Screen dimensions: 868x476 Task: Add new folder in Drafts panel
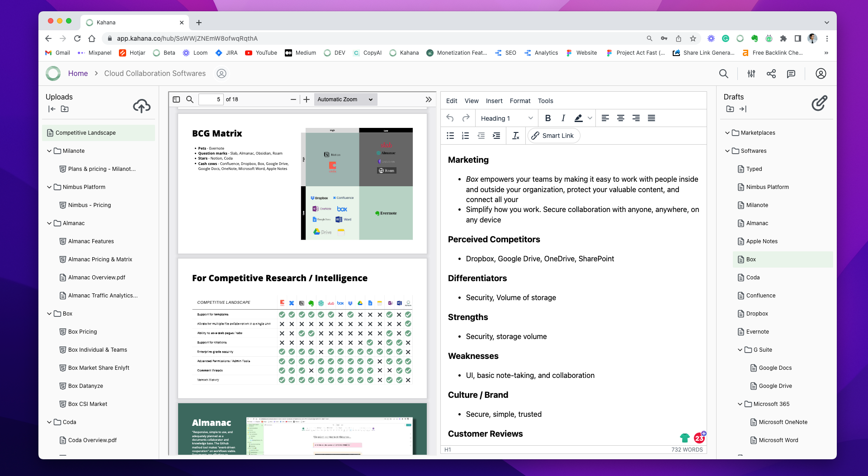[x=730, y=109]
